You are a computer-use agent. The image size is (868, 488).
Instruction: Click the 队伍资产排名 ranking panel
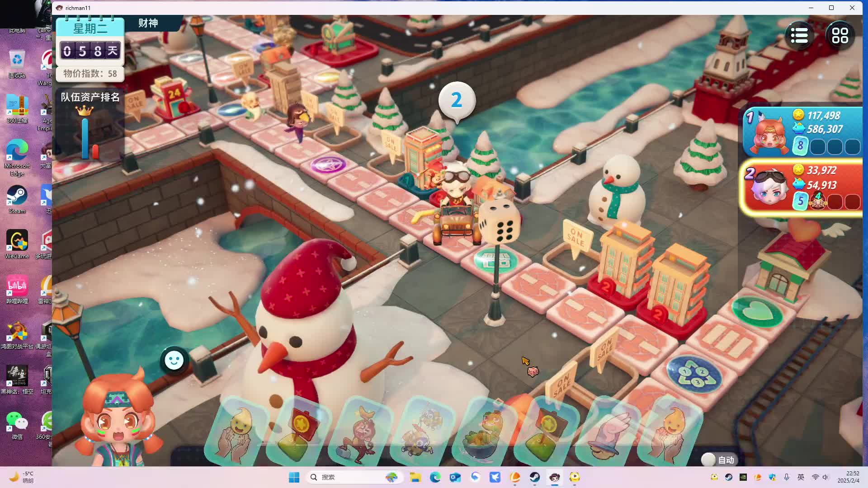(x=90, y=125)
